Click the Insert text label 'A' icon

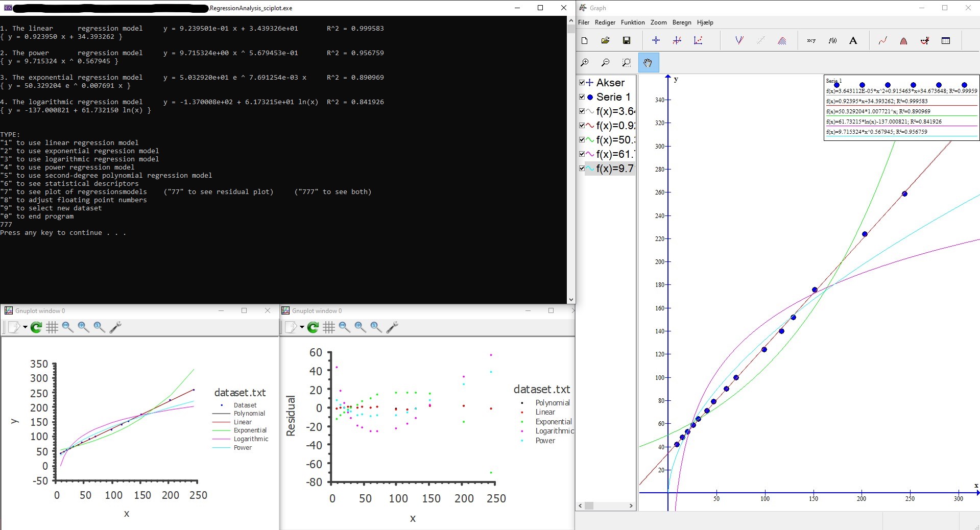point(853,41)
